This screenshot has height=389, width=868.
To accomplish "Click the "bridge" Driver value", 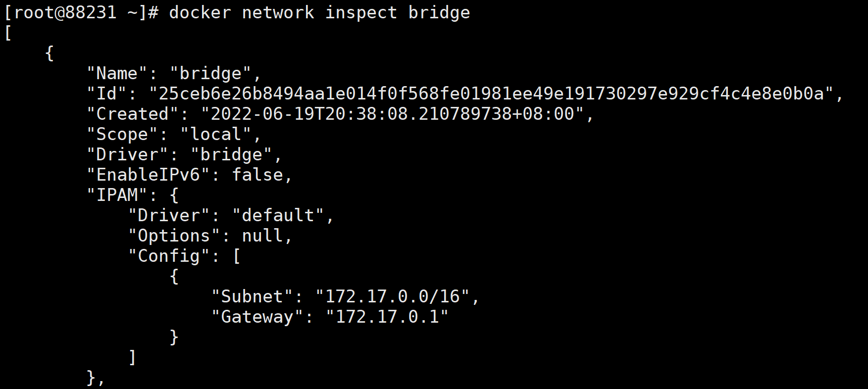I will pos(231,154).
